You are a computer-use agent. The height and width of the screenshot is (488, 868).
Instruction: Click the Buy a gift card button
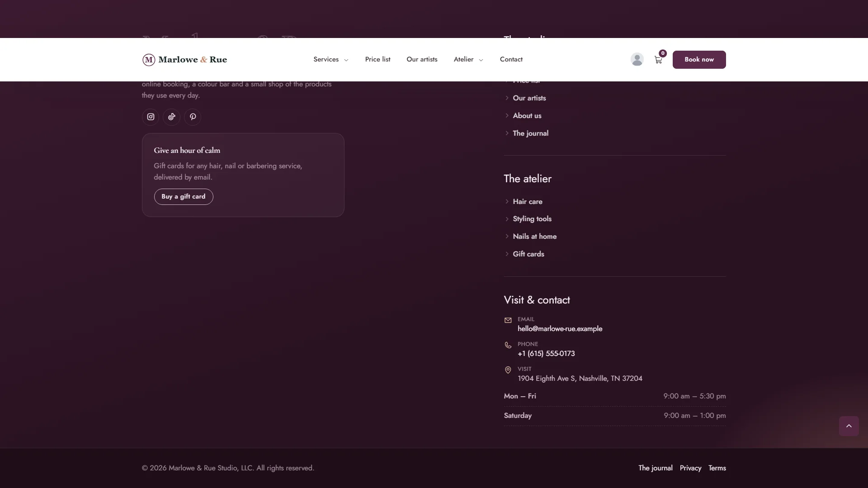point(183,197)
